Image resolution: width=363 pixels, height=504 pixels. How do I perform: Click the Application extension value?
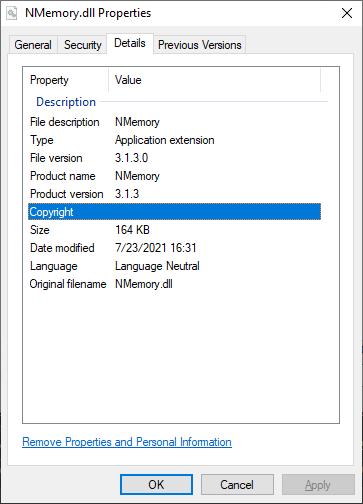(x=165, y=140)
